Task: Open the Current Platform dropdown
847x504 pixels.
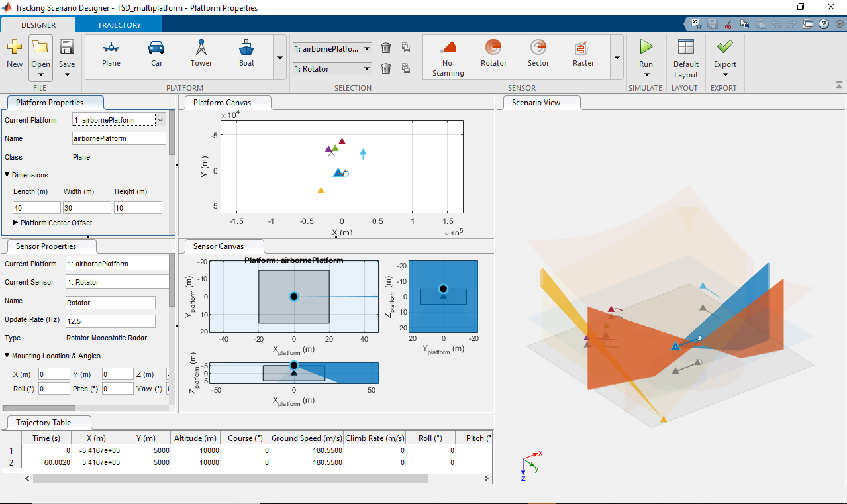Action: pyautogui.click(x=160, y=120)
